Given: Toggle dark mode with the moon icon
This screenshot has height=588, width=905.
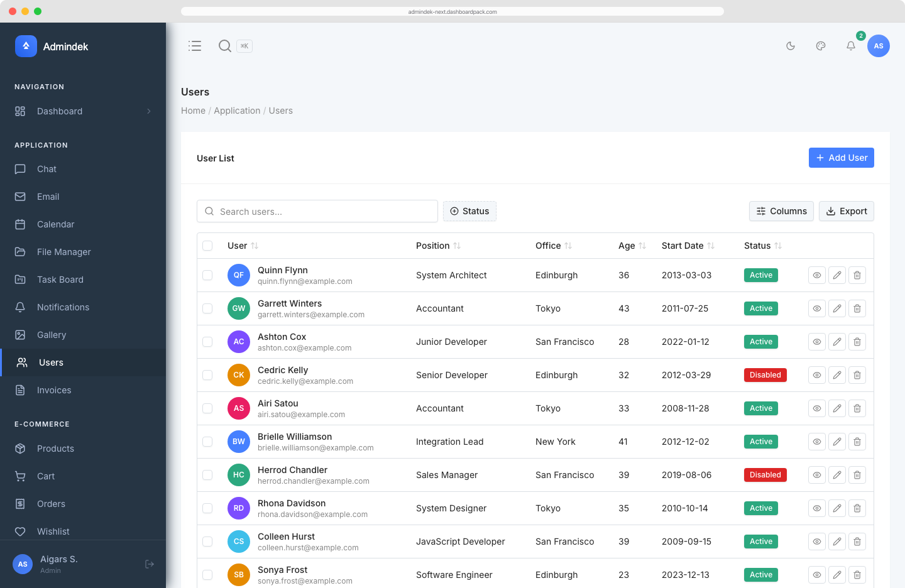Looking at the screenshot, I should [790, 46].
